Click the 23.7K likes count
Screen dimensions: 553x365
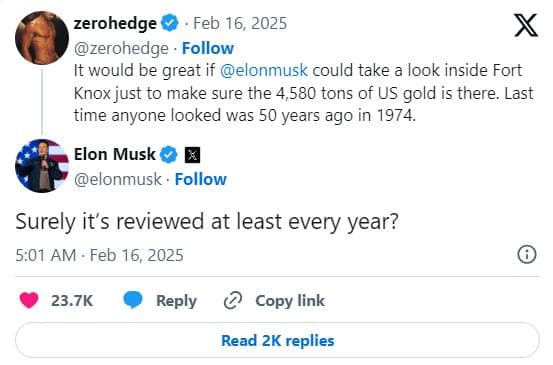pos(72,301)
